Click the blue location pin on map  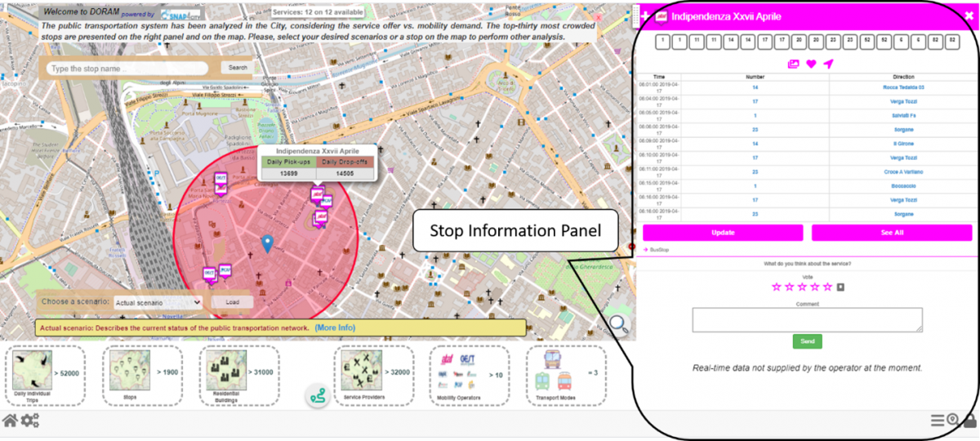pos(267,243)
